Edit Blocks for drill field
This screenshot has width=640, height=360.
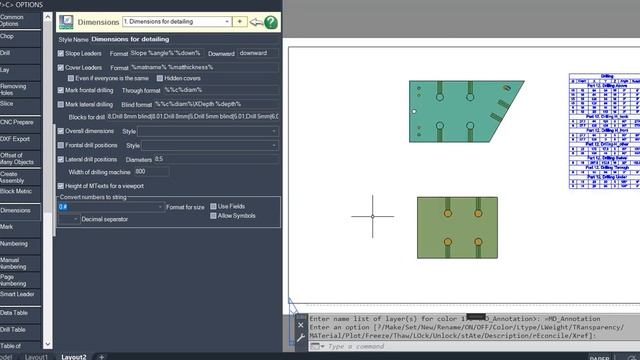pos(193,117)
